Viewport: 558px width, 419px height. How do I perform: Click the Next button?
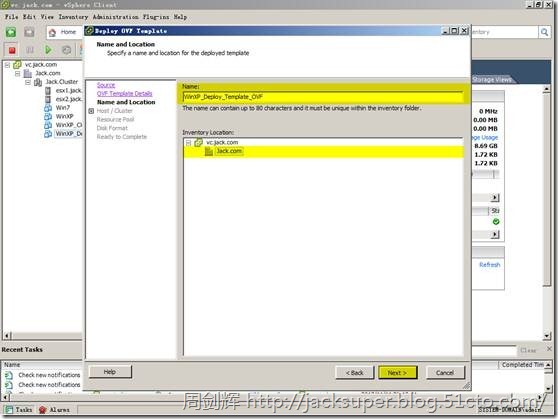tap(398, 373)
